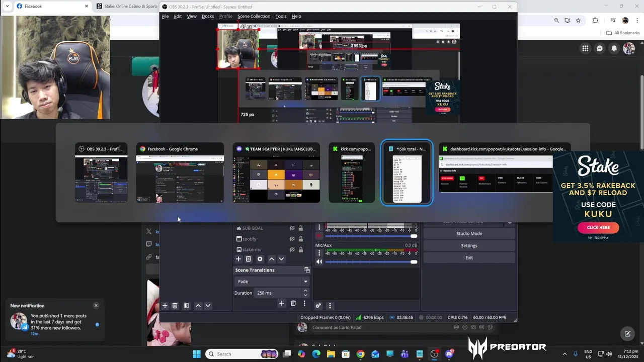Unlock the SUB GOAL source

(301, 228)
